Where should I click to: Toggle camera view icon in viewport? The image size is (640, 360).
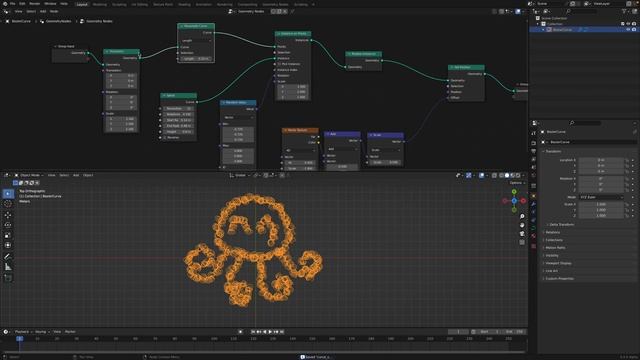pyautogui.click(x=522, y=233)
